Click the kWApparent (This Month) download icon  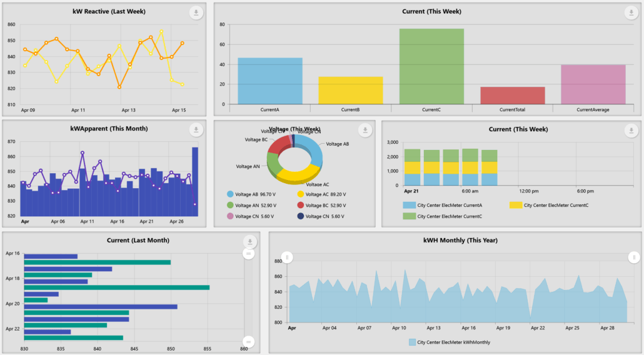pyautogui.click(x=196, y=130)
